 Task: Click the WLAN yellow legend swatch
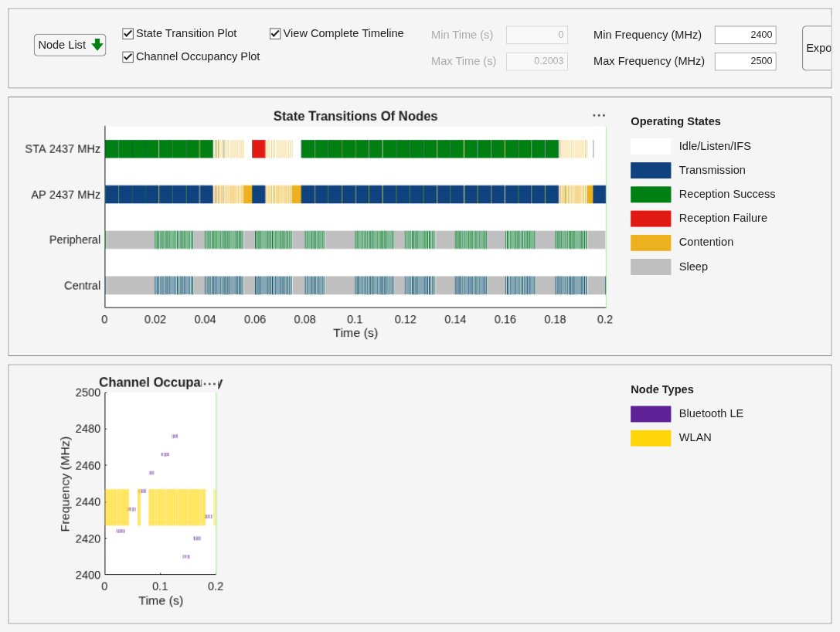tap(651, 438)
